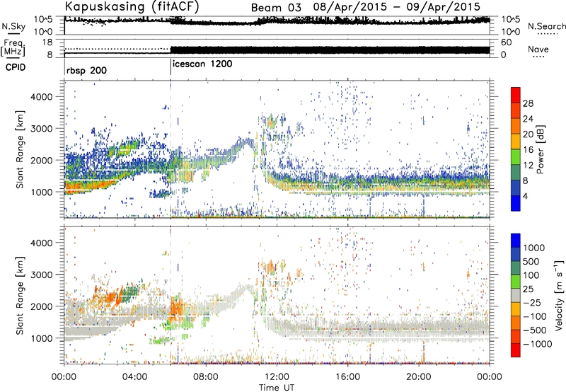The image size is (566, 392).
Task: Select the Freq. [MHz] axis label
Action: pos(13,47)
